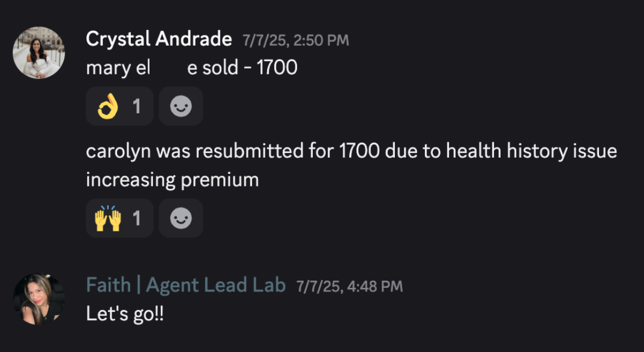Click the count 1 on raised hands reaction
The image size is (644, 352).
[x=136, y=219]
